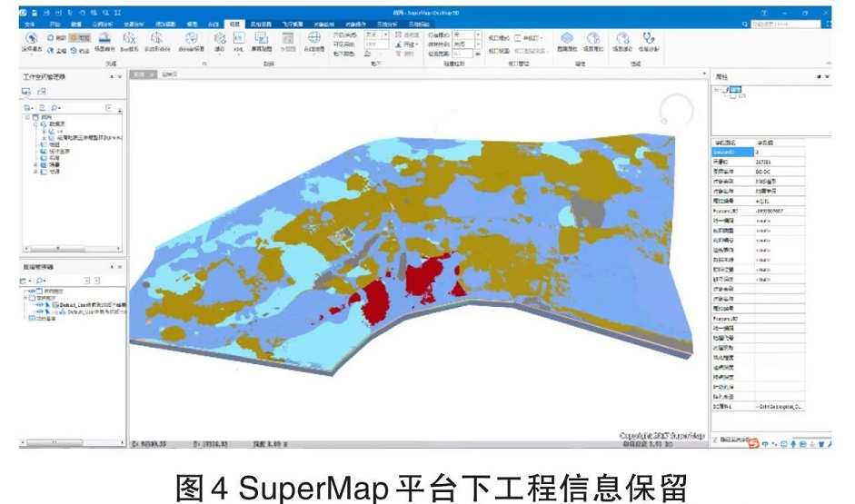This screenshot has width=855, height=504.
Task: Pin the workspace manager panel
Action: [x=111, y=77]
